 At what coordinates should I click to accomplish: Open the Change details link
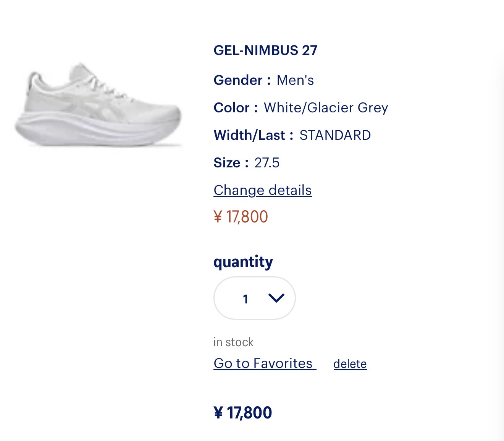[x=262, y=190]
